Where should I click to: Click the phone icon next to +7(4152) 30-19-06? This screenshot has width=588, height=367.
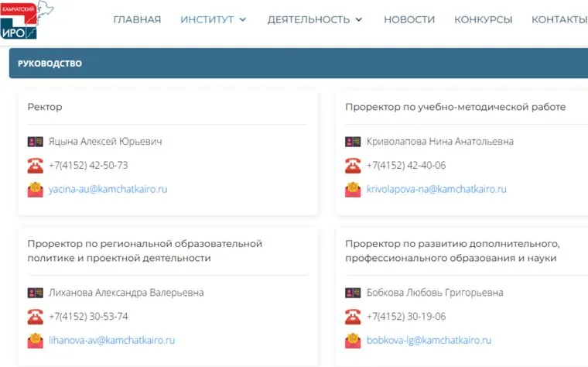(353, 316)
